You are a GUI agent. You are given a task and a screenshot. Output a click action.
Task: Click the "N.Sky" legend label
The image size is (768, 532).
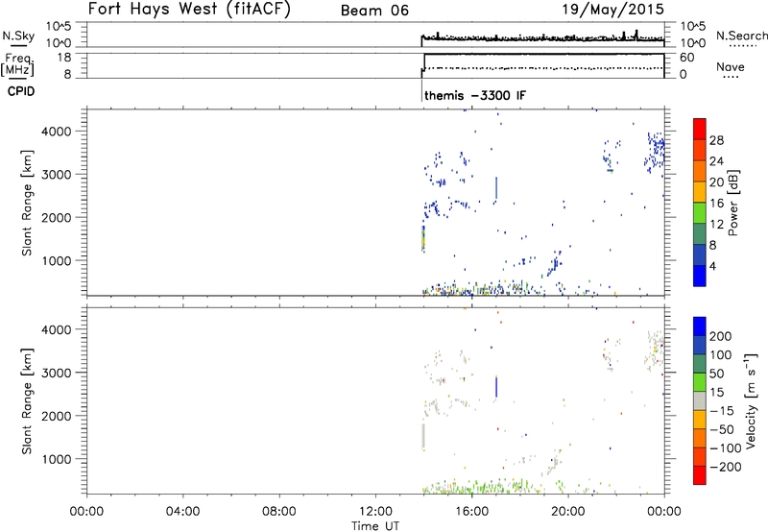coord(18,36)
